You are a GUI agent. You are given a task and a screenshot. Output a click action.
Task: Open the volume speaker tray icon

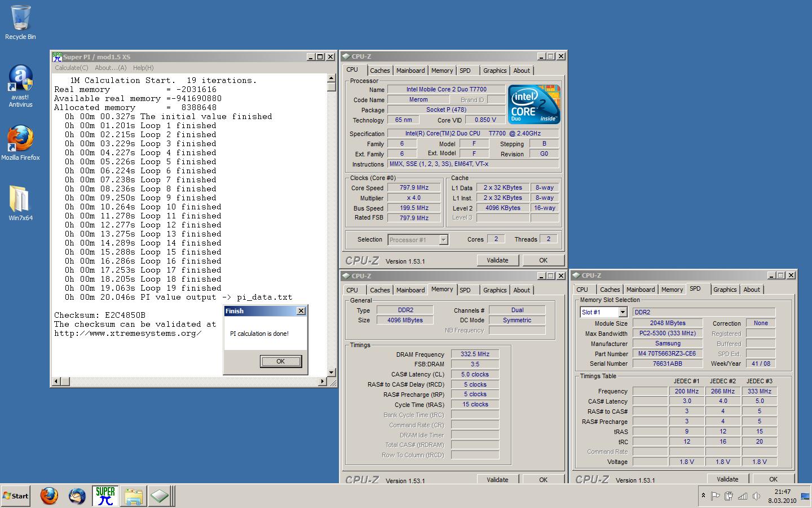[756, 496]
